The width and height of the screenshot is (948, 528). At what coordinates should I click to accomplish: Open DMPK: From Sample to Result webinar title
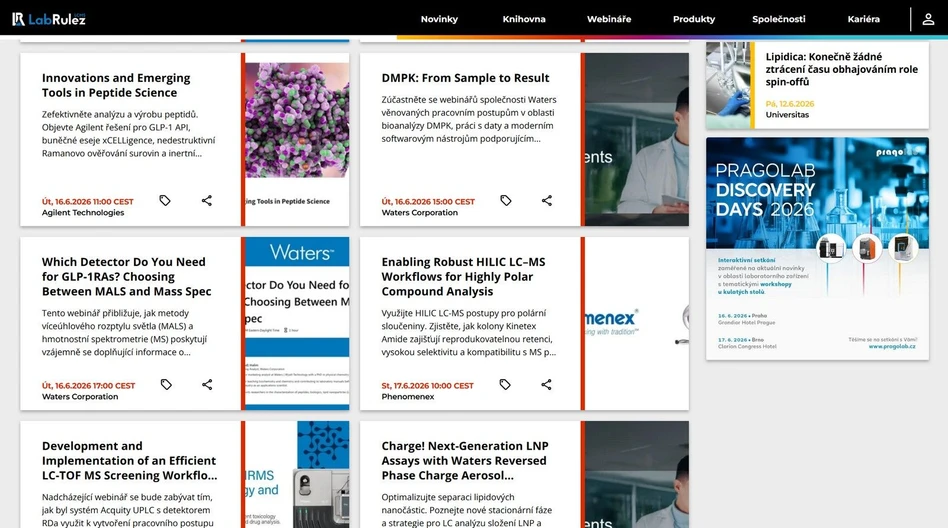click(x=465, y=78)
